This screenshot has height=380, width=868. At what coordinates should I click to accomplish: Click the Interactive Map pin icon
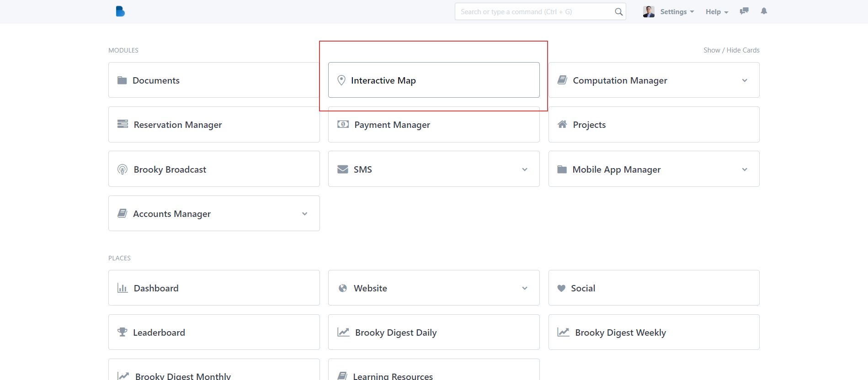(x=341, y=80)
